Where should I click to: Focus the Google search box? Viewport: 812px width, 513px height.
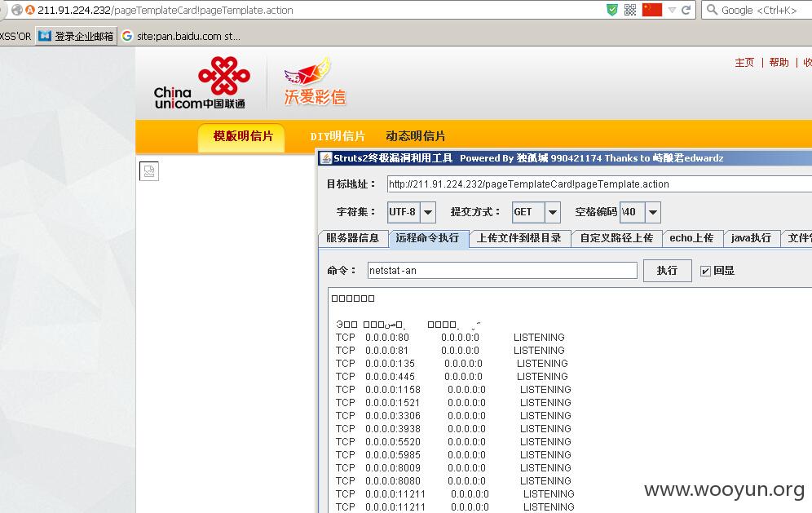(x=758, y=10)
